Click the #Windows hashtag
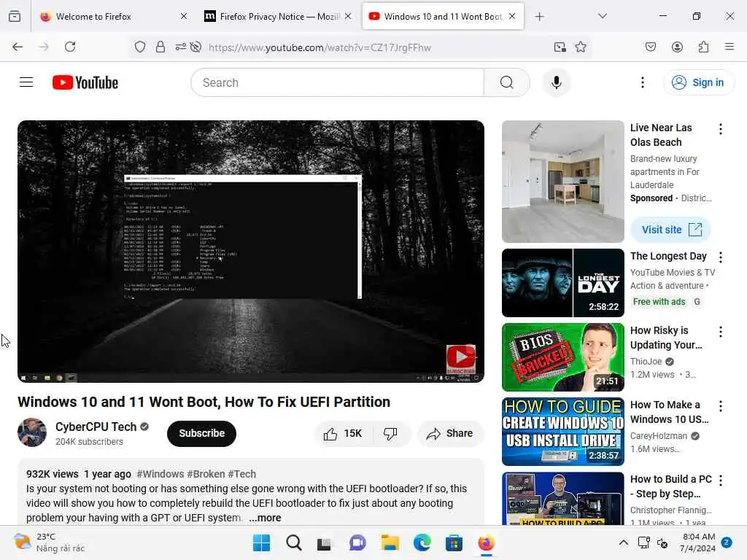The height and width of the screenshot is (560, 747). click(160, 474)
